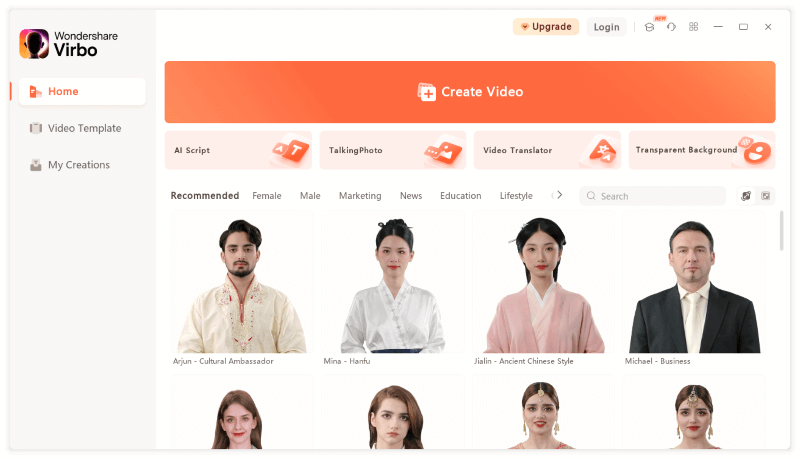Click the 'Mina - Hanfu' caption
This screenshot has height=459, width=800.
pyautogui.click(x=347, y=361)
